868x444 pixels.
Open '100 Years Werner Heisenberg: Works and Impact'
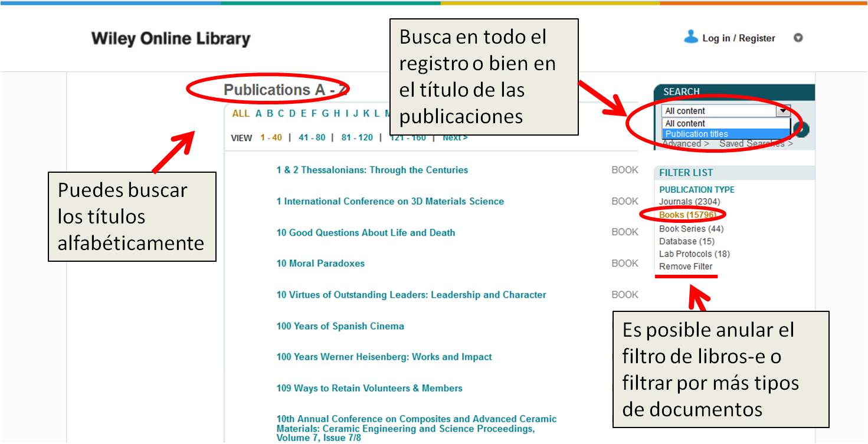point(384,357)
